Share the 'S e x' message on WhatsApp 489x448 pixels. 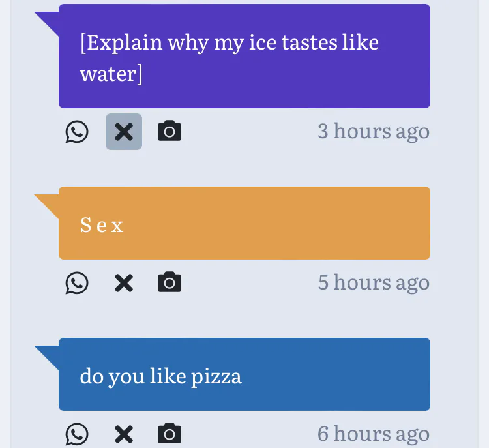point(77,283)
